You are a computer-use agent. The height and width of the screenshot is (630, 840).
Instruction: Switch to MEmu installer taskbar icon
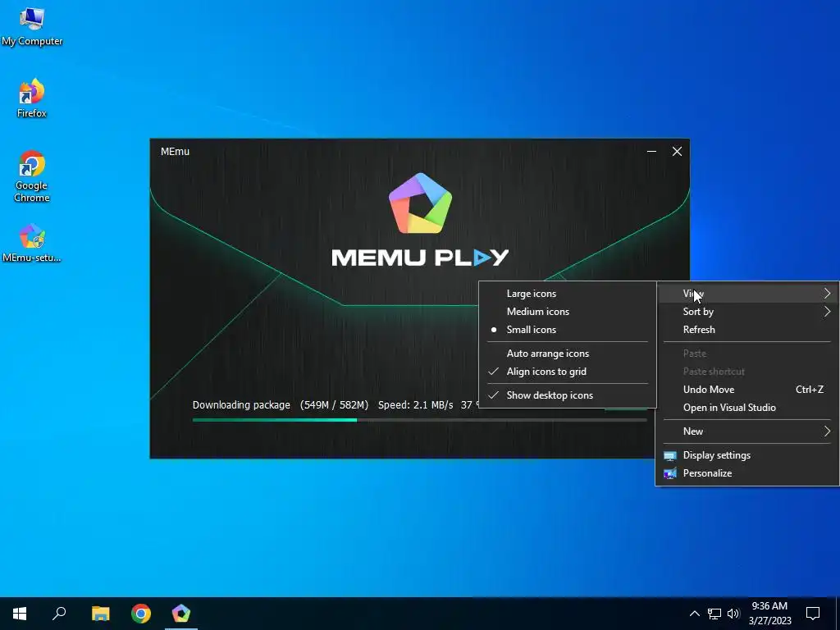[181, 614]
